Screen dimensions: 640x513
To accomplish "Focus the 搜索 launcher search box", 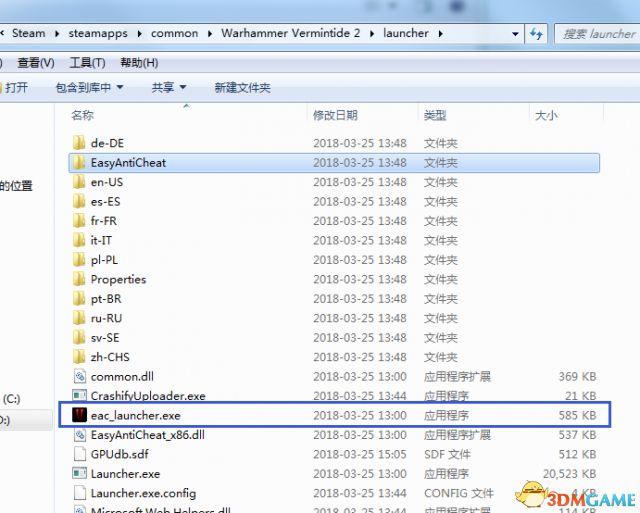I will pos(599,34).
